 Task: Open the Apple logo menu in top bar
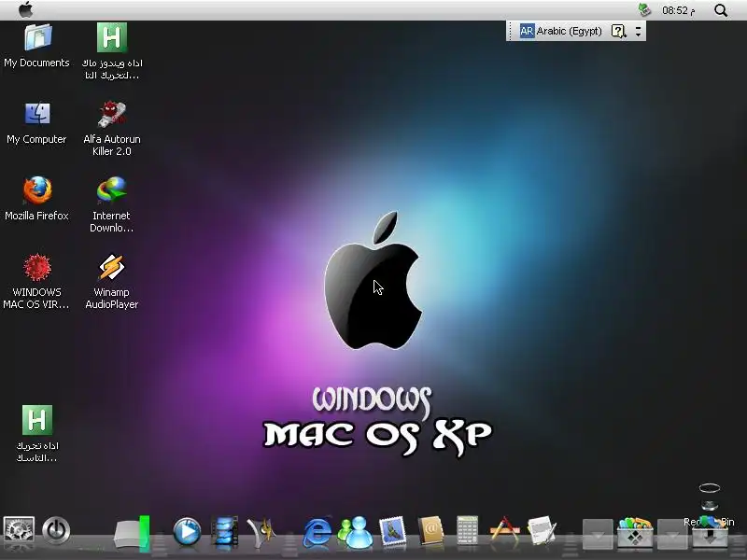coord(26,9)
